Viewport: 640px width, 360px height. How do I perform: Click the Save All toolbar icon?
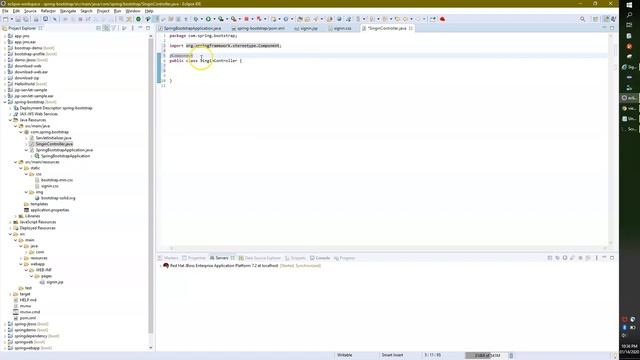point(26,19)
